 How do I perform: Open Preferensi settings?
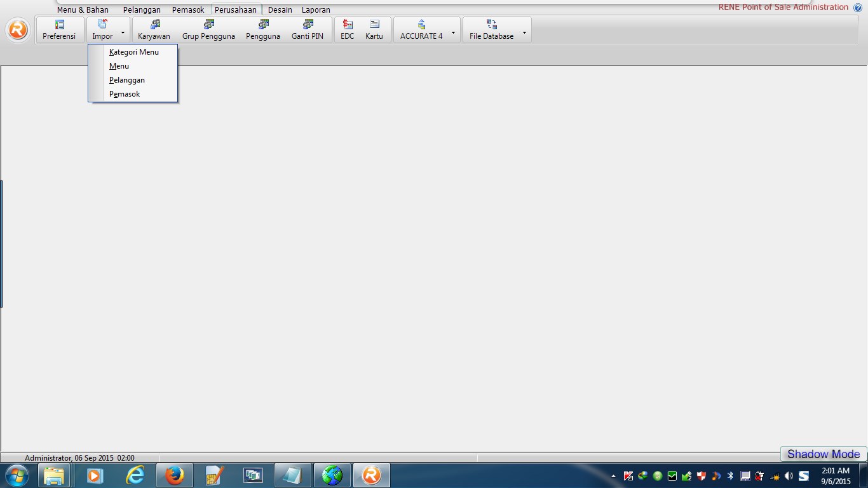[x=59, y=30]
